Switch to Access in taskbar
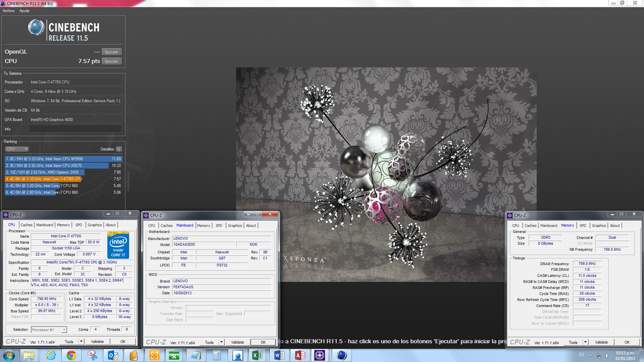 tap(300, 355)
